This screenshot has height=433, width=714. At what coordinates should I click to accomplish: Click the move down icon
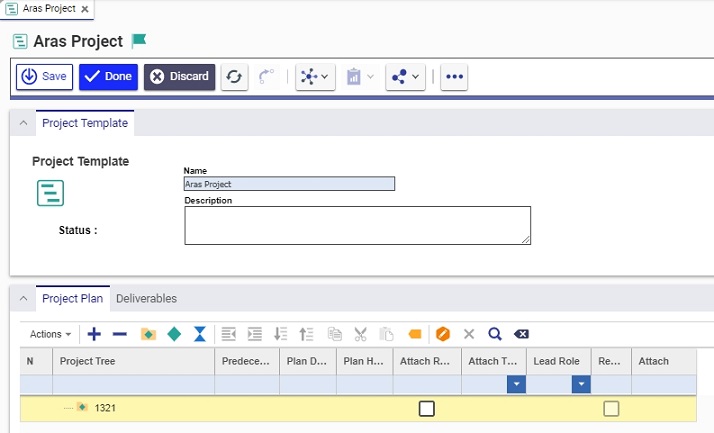[x=280, y=334]
